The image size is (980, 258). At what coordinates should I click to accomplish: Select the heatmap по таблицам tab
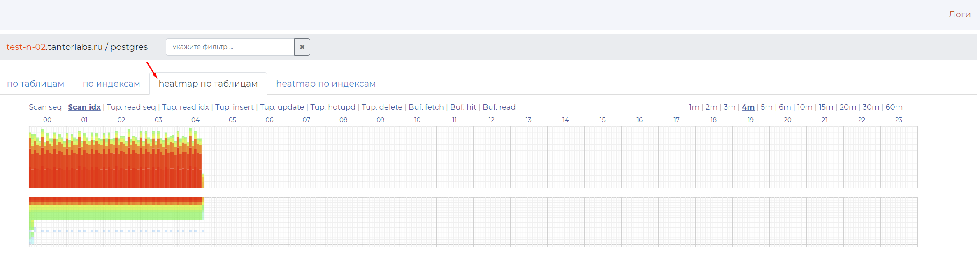208,84
